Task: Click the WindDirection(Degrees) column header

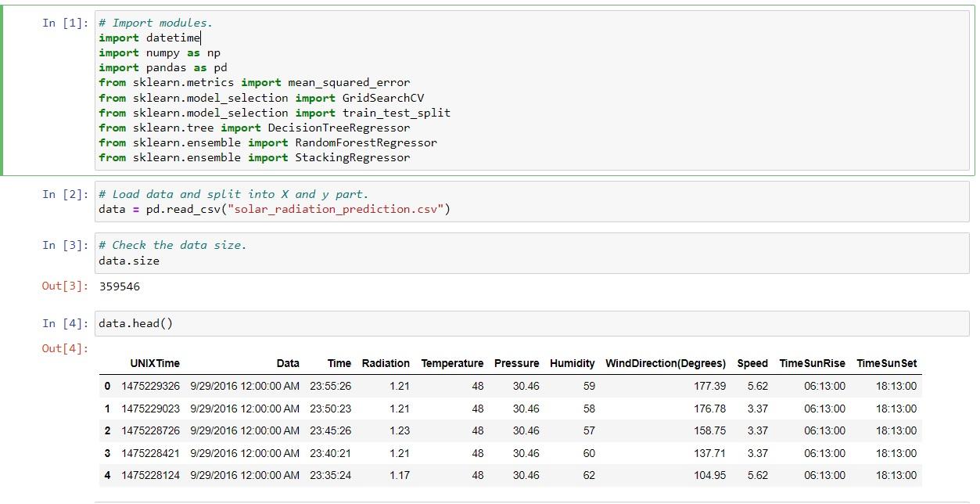Action: [666, 363]
